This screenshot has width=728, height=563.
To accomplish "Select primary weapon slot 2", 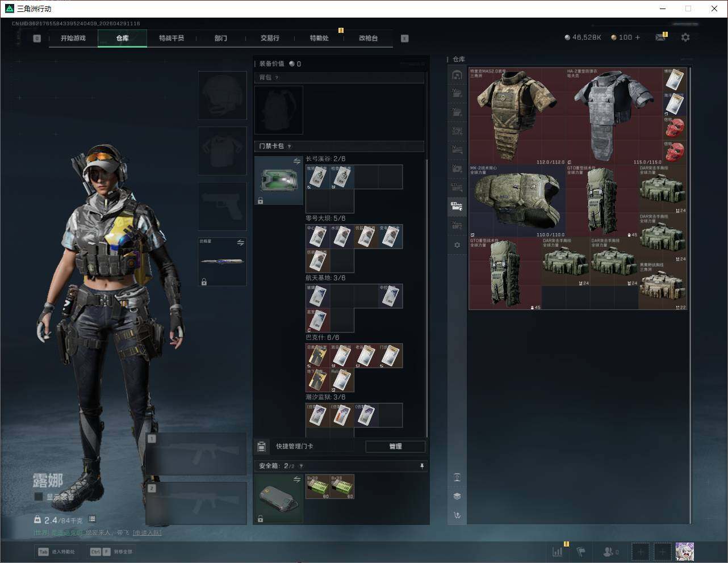I will tap(196, 503).
